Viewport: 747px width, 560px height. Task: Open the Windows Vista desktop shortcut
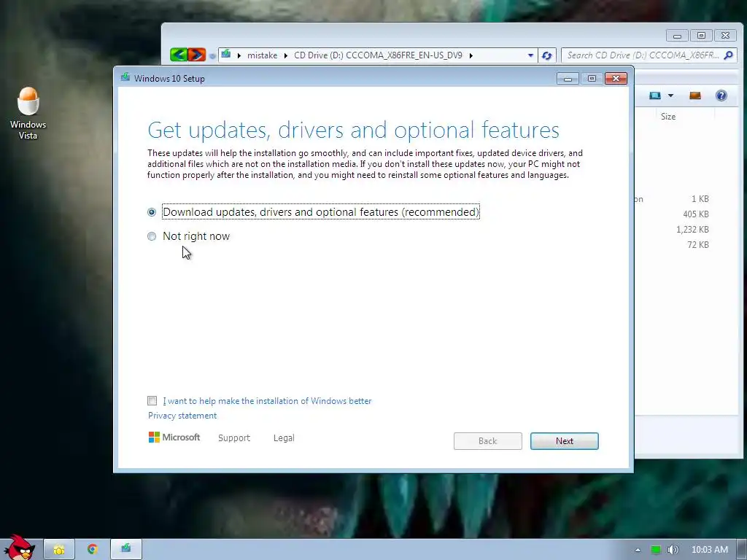[x=28, y=113]
